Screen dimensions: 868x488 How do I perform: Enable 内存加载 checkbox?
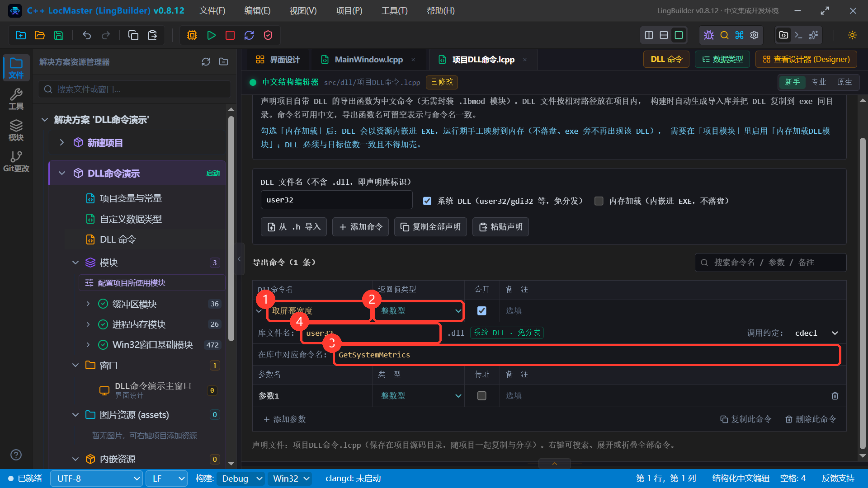tap(599, 201)
